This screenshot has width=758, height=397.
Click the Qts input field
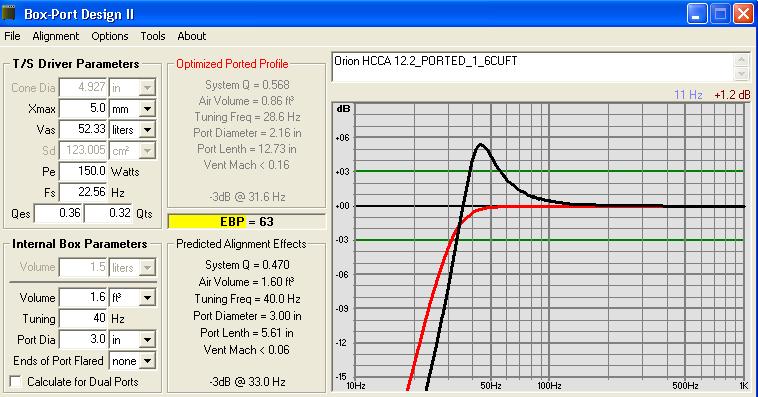click(x=108, y=213)
